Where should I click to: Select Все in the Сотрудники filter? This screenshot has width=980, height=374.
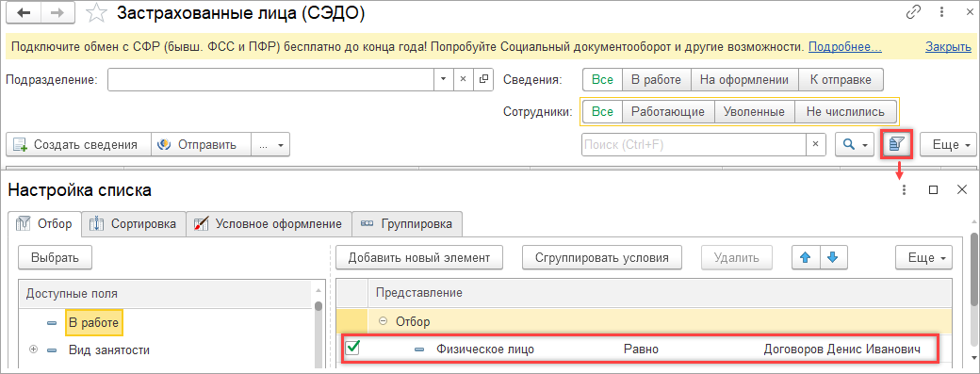coord(603,112)
